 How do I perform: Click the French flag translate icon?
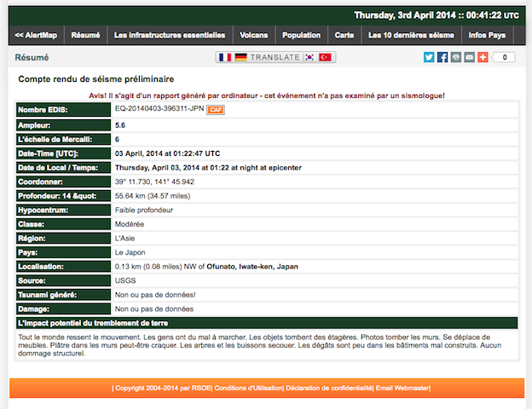coord(225,57)
